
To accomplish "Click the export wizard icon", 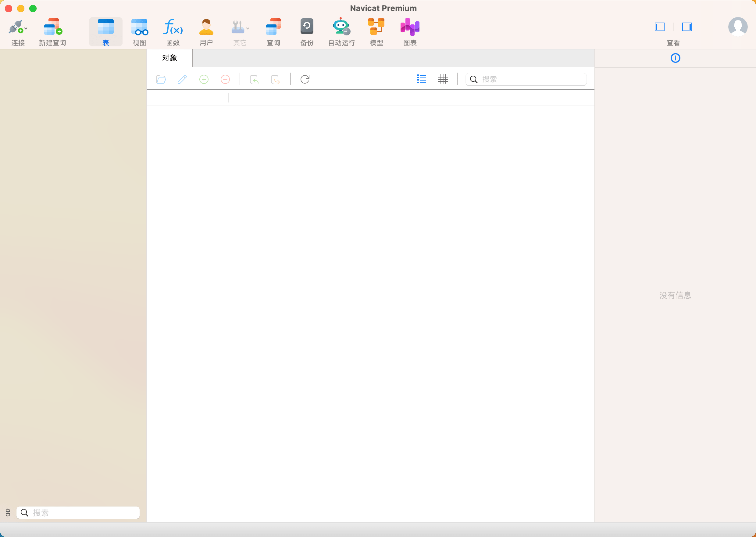I will coord(275,79).
